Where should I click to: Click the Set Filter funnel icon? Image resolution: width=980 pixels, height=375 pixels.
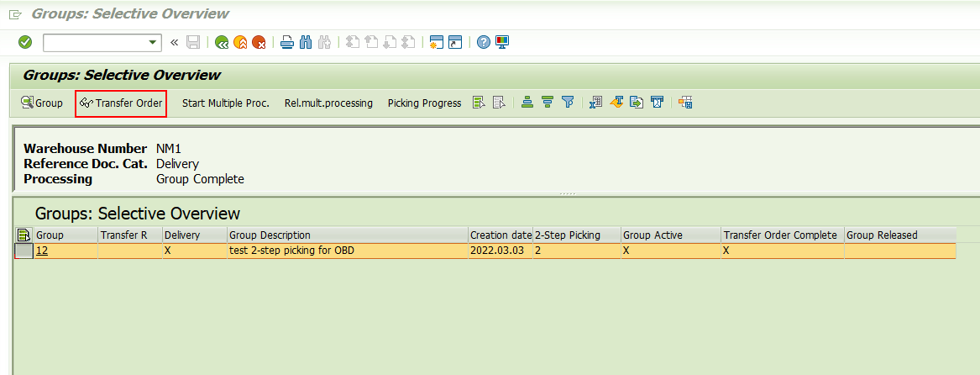568,103
